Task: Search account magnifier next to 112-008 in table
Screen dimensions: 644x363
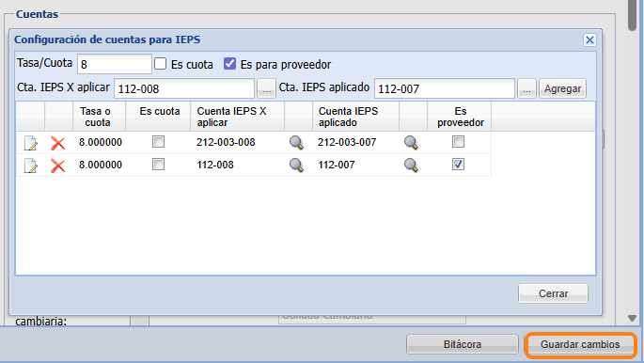Action: [x=296, y=166]
